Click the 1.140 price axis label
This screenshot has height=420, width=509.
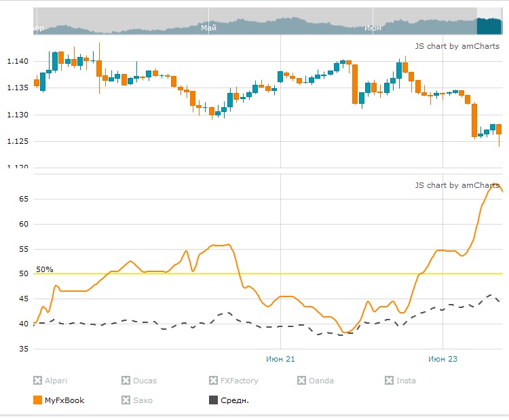(x=18, y=61)
